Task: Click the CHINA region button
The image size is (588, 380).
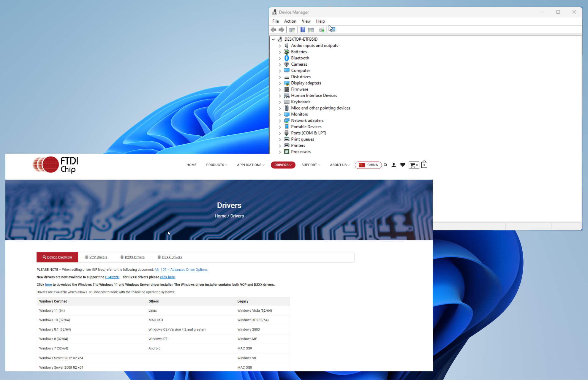Action: point(368,165)
